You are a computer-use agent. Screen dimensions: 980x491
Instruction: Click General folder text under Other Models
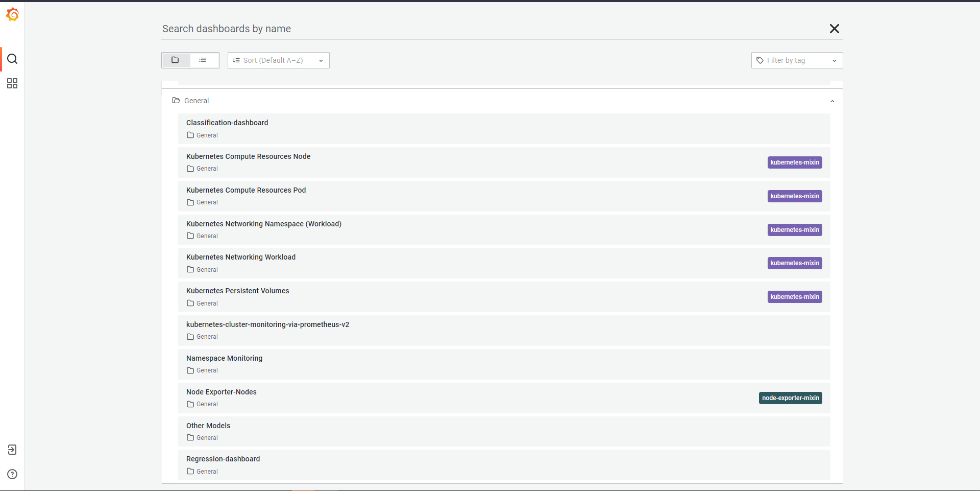point(207,438)
